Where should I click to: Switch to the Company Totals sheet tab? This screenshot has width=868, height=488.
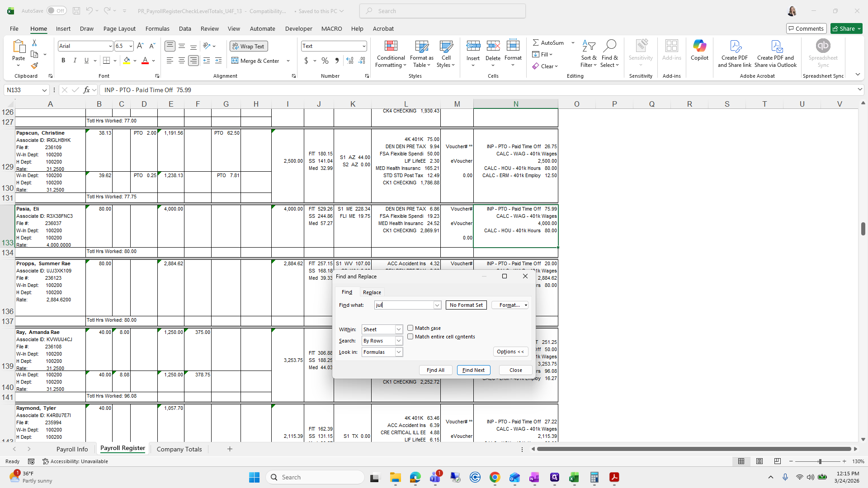pos(179,449)
